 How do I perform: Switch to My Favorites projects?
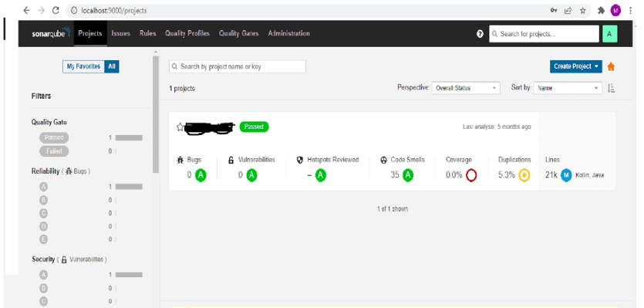pyautogui.click(x=83, y=66)
